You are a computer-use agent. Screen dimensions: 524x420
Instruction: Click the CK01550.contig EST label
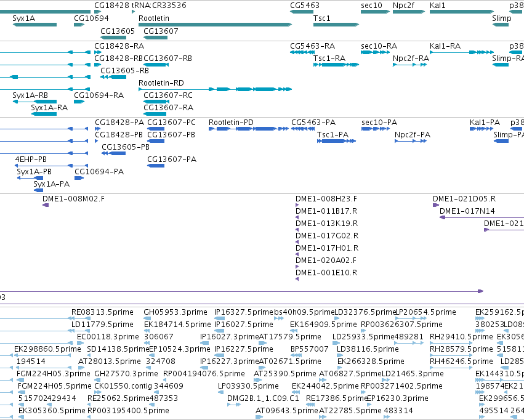pyautogui.click(x=123, y=387)
